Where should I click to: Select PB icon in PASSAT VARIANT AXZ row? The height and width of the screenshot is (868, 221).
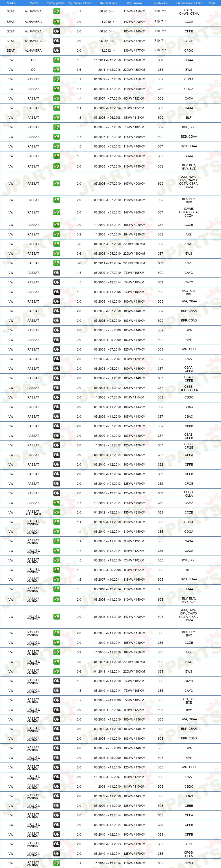pos(57,652)
